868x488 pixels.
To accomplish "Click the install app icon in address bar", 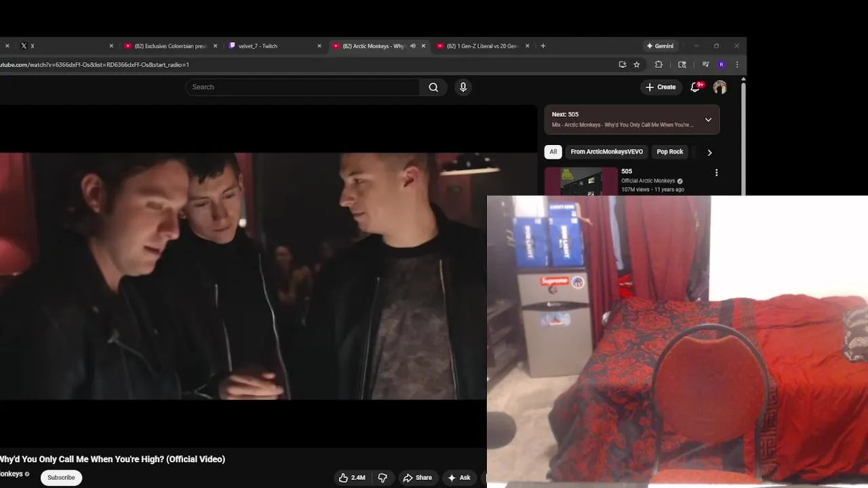I will click(x=623, y=64).
